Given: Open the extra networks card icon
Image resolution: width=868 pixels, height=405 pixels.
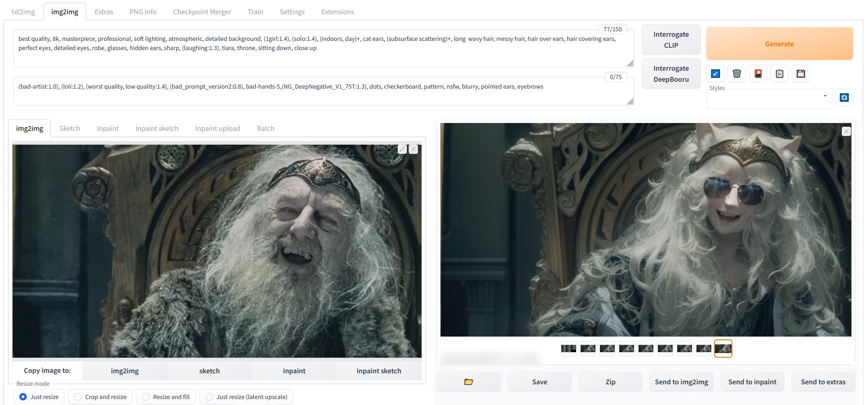Looking at the screenshot, I should point(758,73).
